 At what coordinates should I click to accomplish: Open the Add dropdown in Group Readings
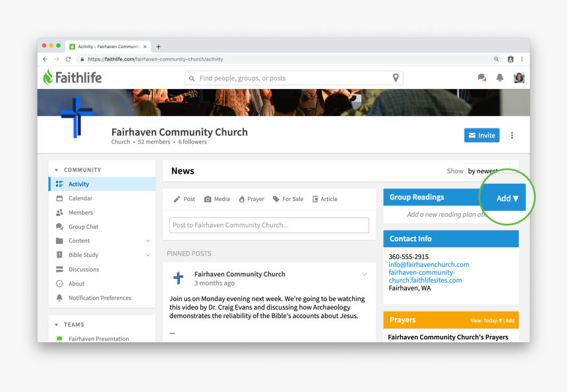click(x=507, y=198)
